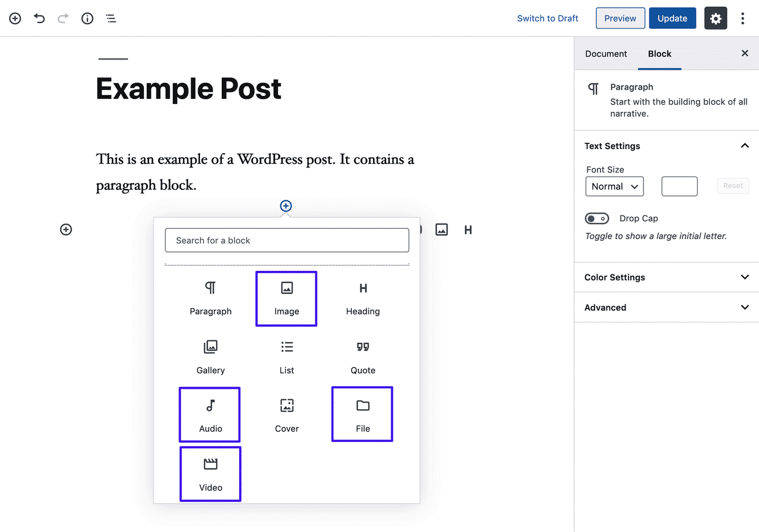This screenshot has height=532, width=759.
Task: Expand the Advanced section
Action: (666, 307)
